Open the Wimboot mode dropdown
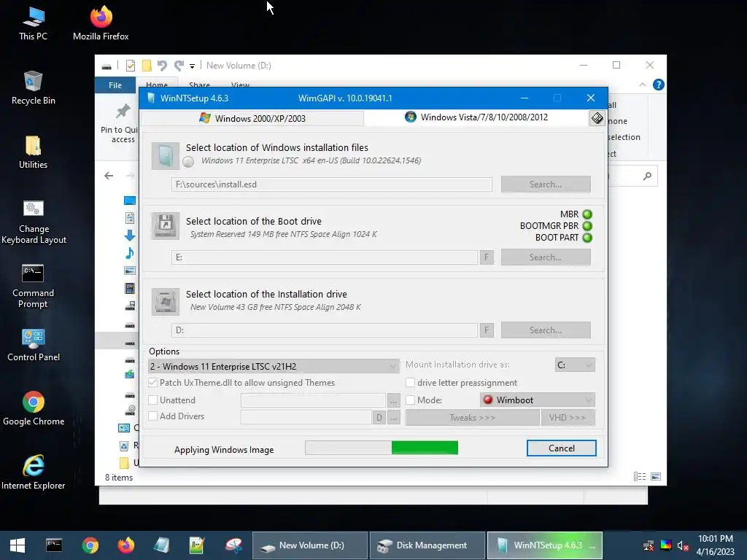The image size is (747, 560). (538, 400)
